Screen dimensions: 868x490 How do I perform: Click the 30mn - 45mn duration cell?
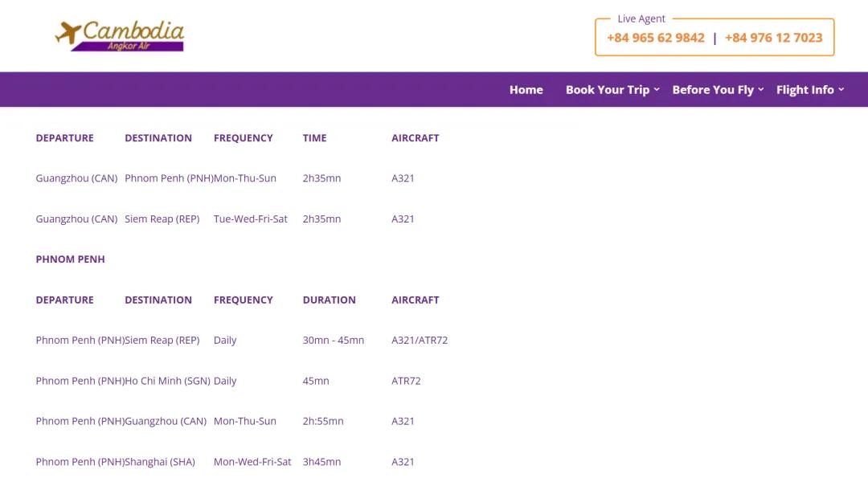(333, 341)
